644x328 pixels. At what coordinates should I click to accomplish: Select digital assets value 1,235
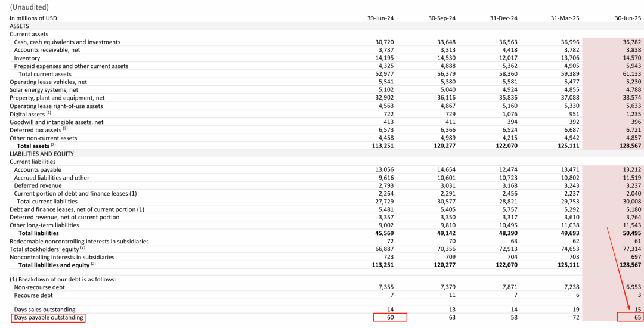634,114
